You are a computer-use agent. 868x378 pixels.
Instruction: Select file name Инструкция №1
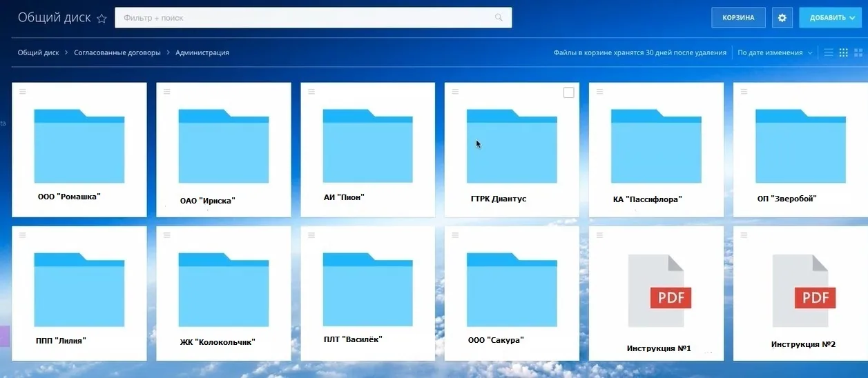point(659,349)
